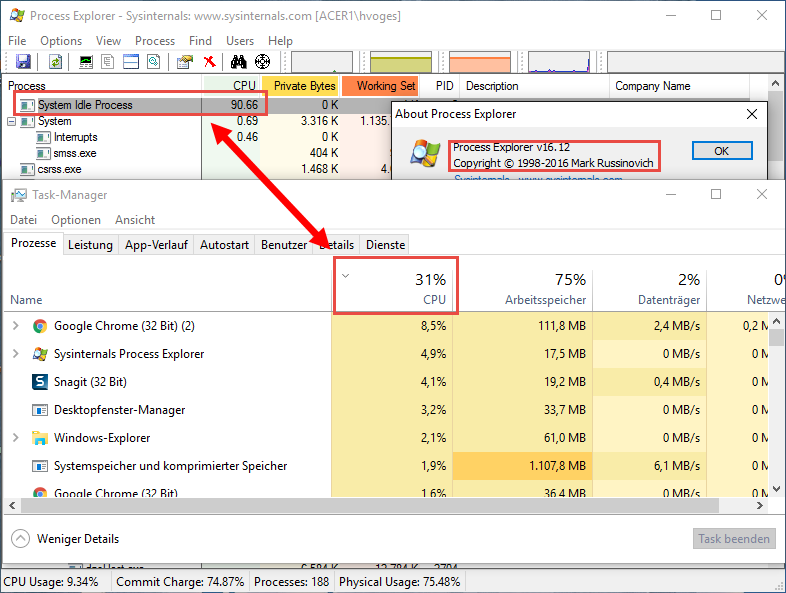Open the Options menu in Process Explorer
Viewport: 786px width, 593px height.
point(61,41)
